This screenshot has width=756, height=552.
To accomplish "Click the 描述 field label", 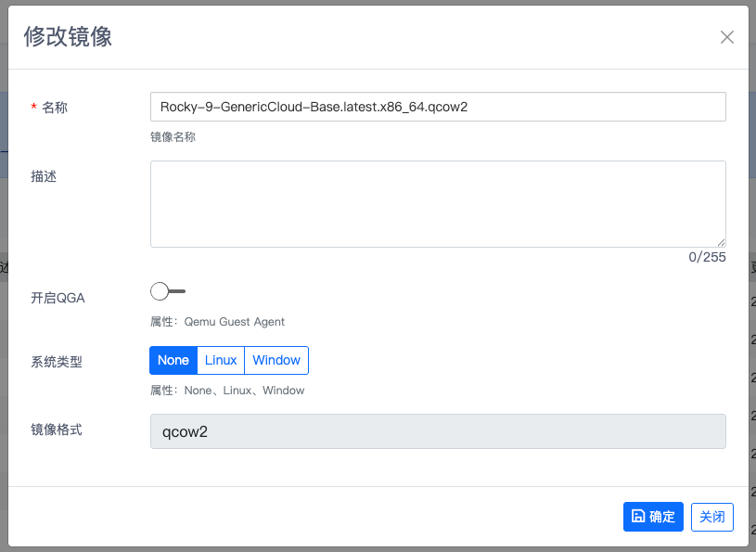I will (44, 176).
